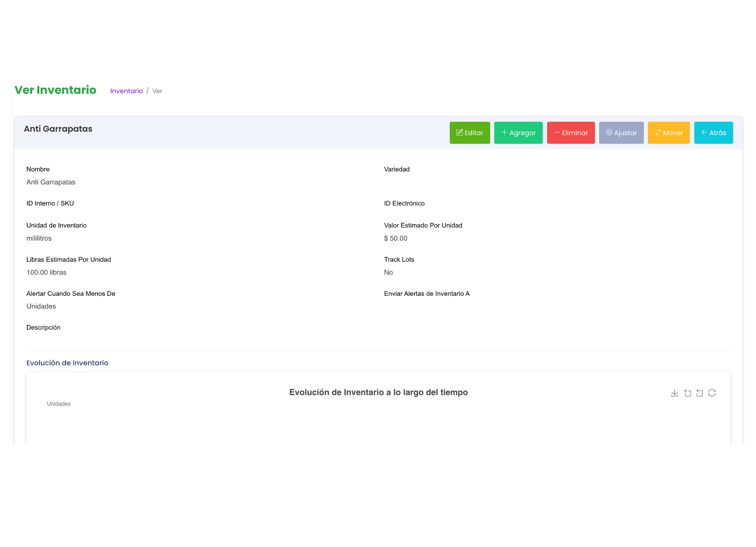The width and height of the screenshot is (756, 547).
Task: Restore the chart with refresh icon
Action: [x=712, y=393]
